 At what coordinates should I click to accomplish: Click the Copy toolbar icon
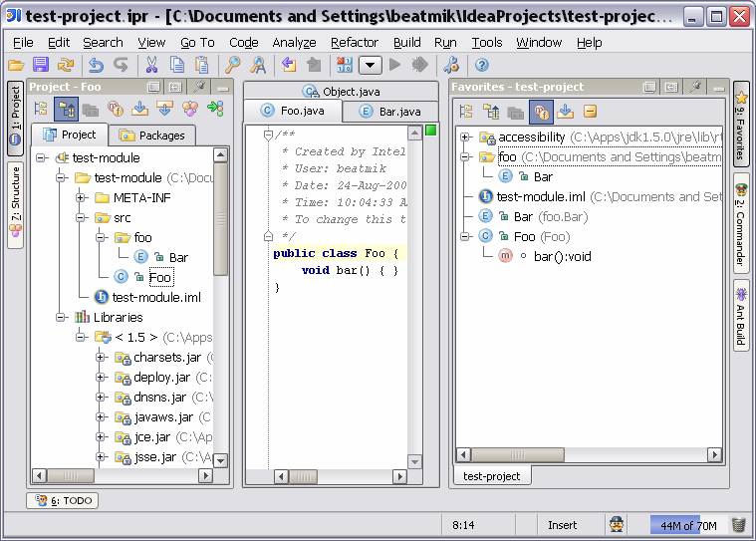click(177, 65)
